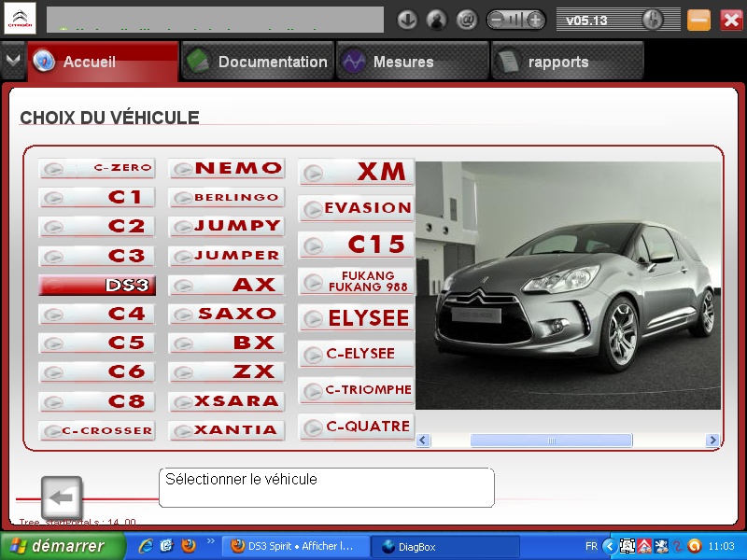Launch Firefox from quick launch
The image size is (747, 560).
[x=189, y=546]
